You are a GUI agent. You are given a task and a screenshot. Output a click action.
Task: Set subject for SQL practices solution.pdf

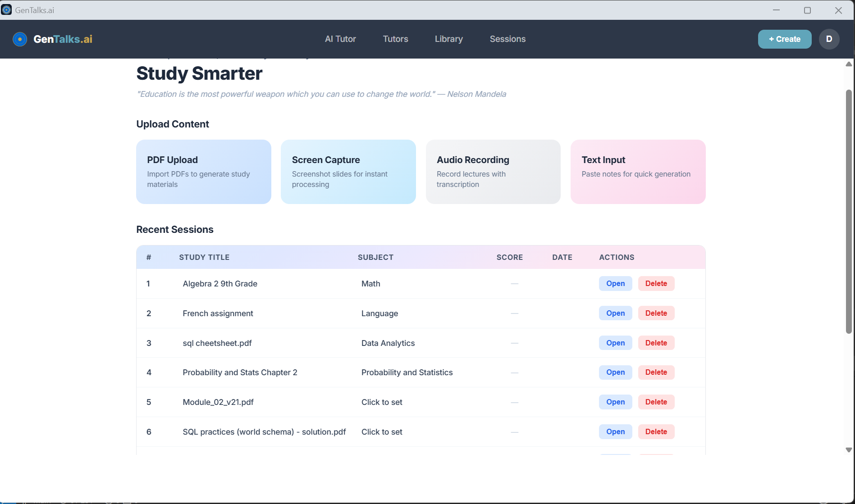click(x=382, y=432)
